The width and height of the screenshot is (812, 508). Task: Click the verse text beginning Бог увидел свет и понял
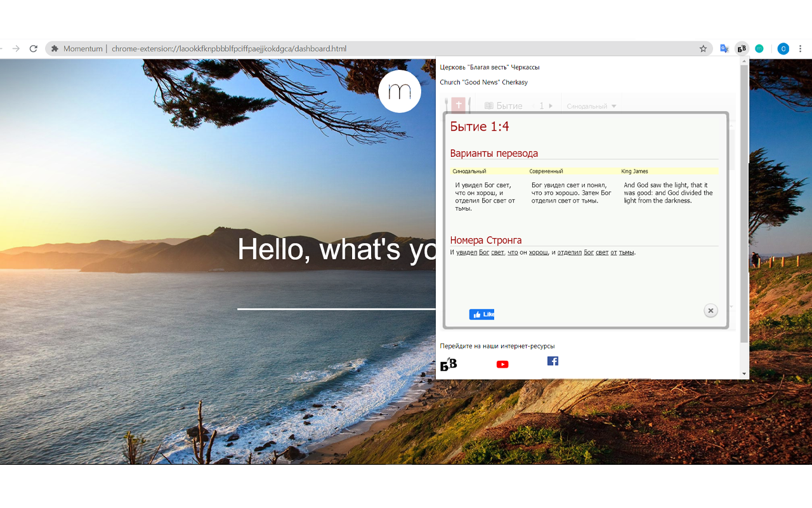[x=571, y=193]
